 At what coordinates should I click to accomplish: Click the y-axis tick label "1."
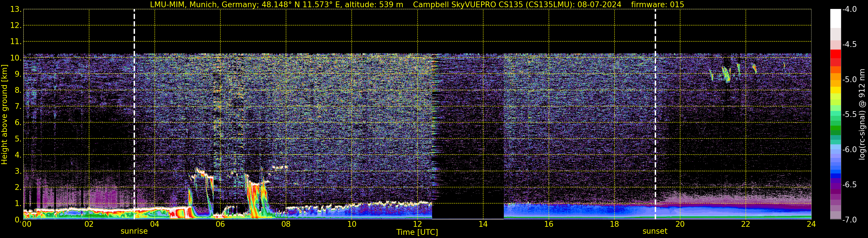point(18,203)
